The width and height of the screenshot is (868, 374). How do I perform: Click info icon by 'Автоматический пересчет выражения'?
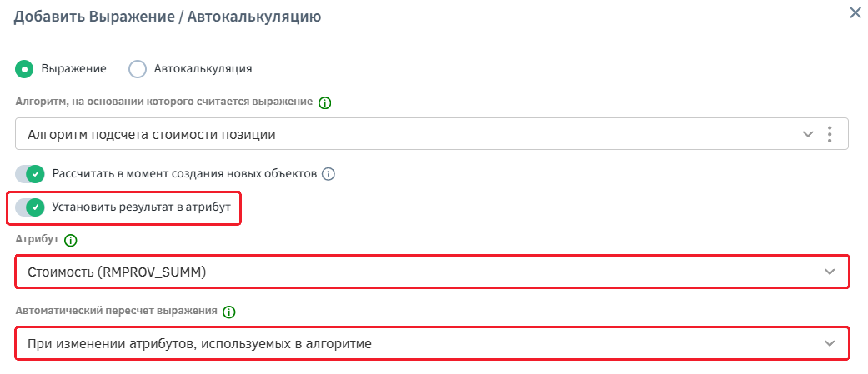pos(229,312)
